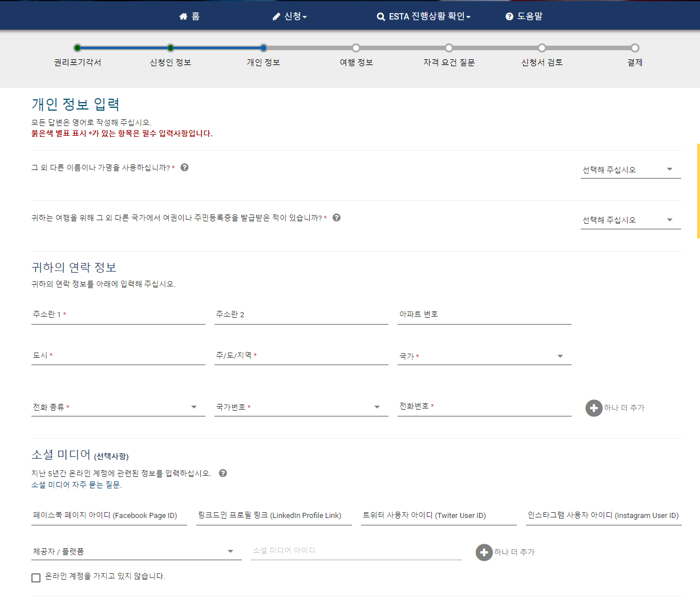Image resolution: width=700 pixels, height=603 pixels.
Task: Open help icon for 다른 국가 여권 question
Action: pyautogui.click(x=337, y=218)
